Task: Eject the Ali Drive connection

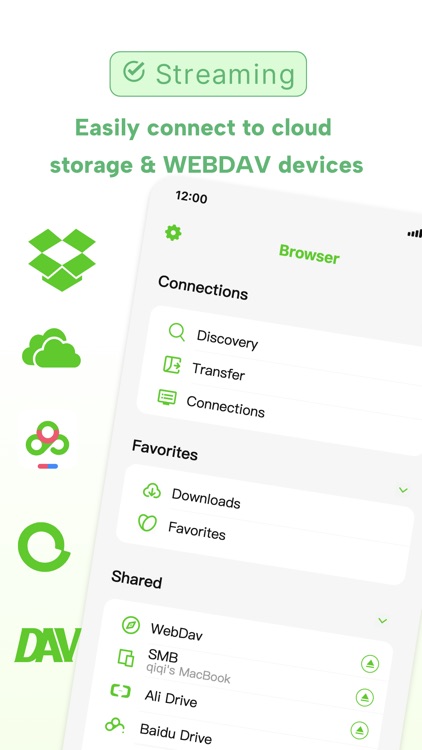Action: [x=365, y=697]
